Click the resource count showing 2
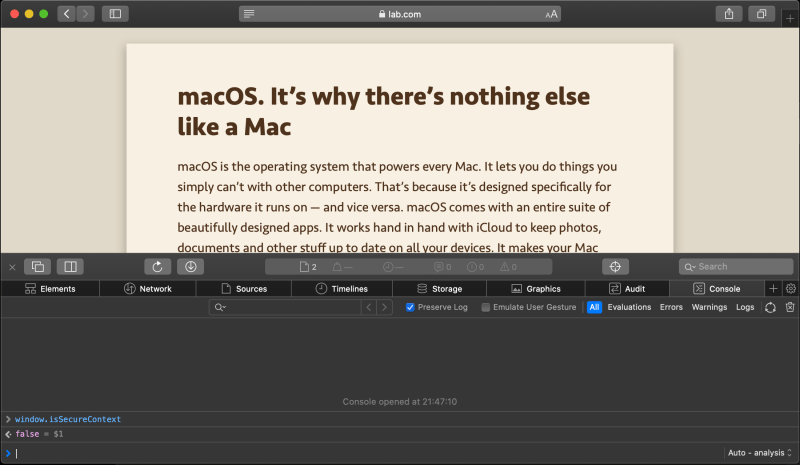 (308, 266)
